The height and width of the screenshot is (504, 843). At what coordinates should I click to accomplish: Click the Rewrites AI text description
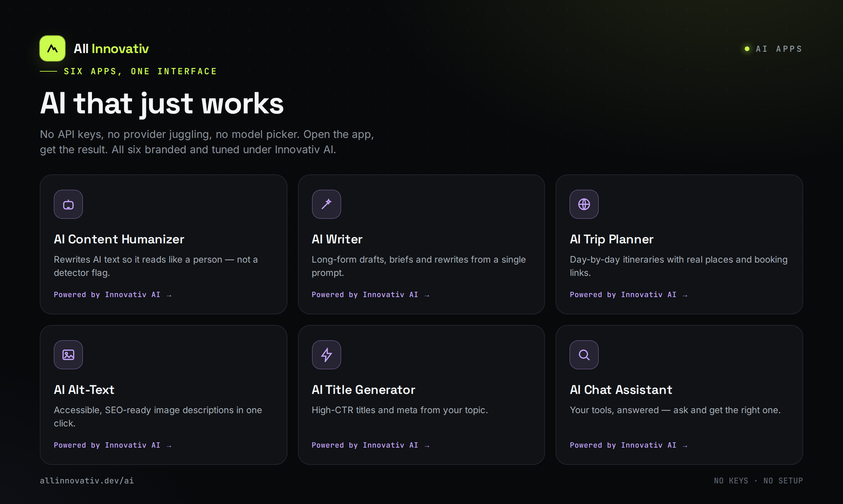pos(156,266)
